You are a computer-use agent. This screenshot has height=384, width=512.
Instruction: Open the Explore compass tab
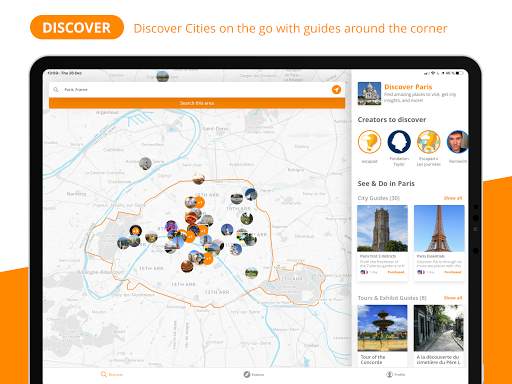(254, 374)
